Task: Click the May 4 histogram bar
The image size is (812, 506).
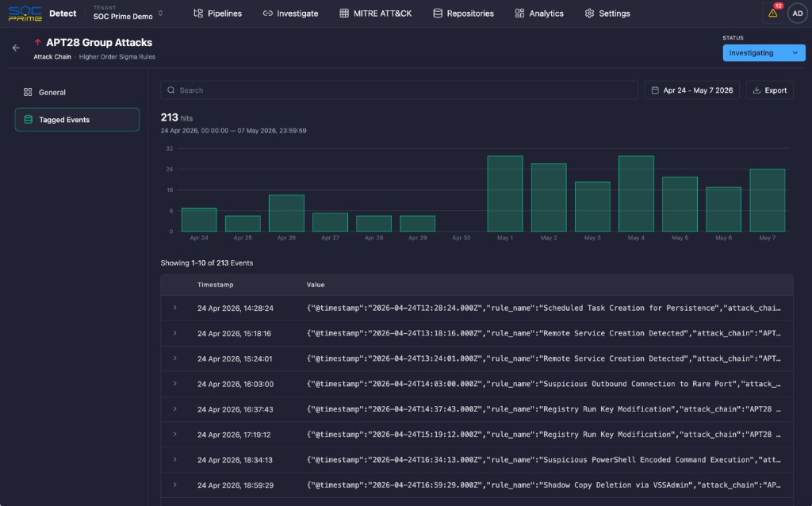Action: tap(636, 194)
